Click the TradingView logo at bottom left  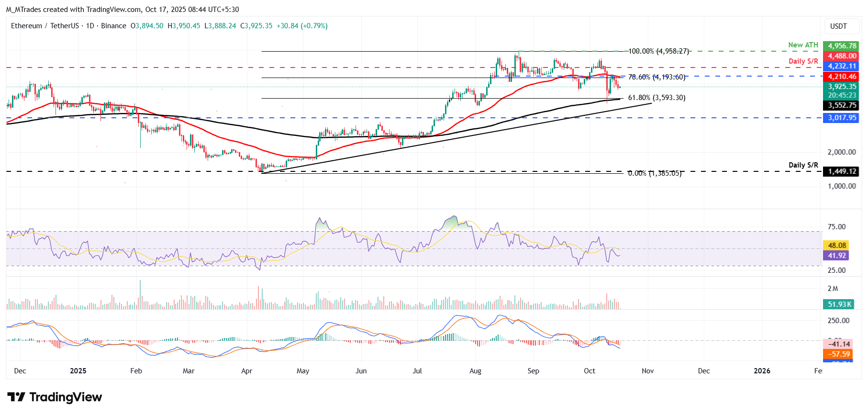point(55,397)
